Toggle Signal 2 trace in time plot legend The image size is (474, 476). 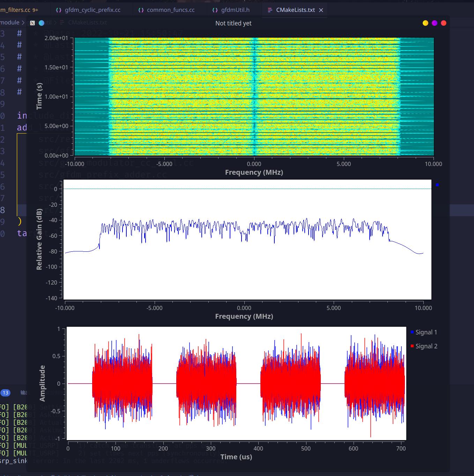pyautogui.click(x=423, y=346)
